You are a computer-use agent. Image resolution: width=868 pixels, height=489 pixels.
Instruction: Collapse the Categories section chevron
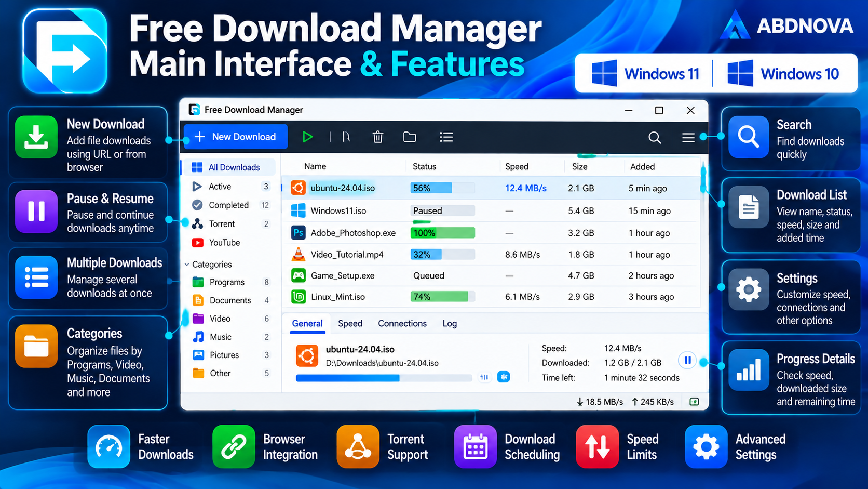pyautogui.click(x=187, y=265)
